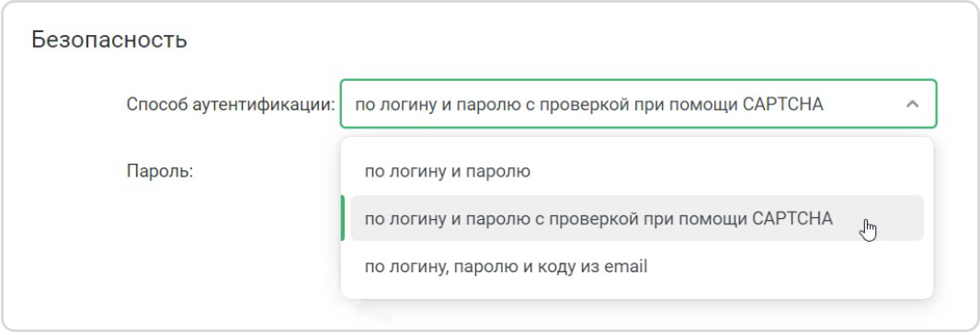
Task: Click the "Безопасность" section heading
Action: 109,40
